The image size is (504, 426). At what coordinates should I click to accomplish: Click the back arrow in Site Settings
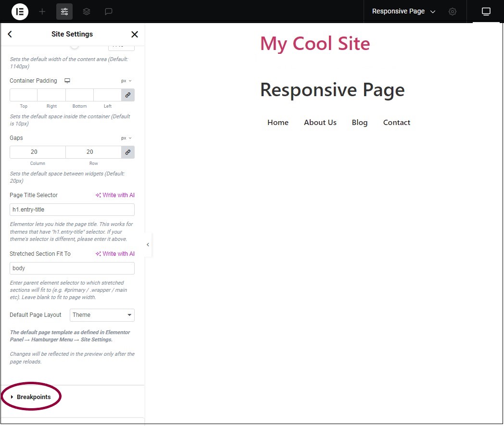(x=10, y=34)
